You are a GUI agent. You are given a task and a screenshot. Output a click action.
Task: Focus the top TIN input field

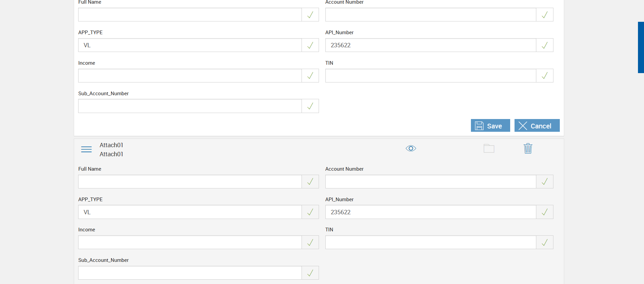(x=431, y=76)
